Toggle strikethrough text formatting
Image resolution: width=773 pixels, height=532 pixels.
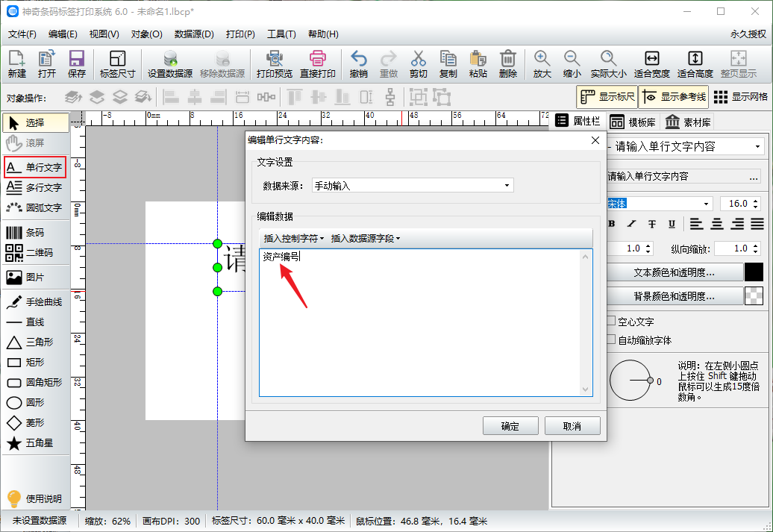point(651,224)
